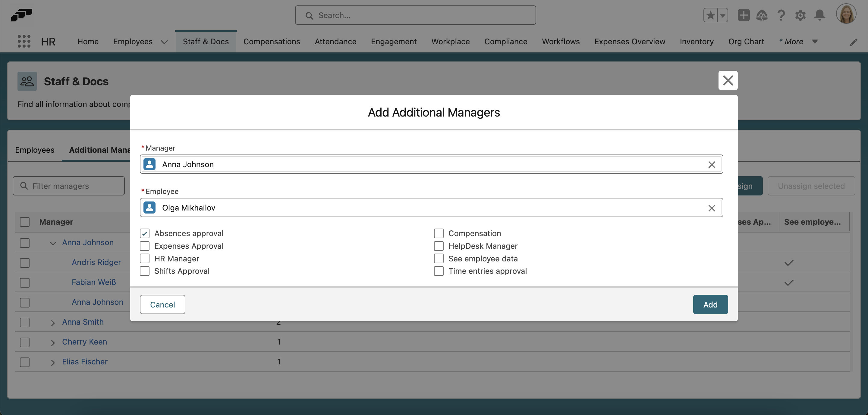Click the Unassign selected button
Image resolution: width=868 pixels, height=415 pixels.
pos(811,186)
